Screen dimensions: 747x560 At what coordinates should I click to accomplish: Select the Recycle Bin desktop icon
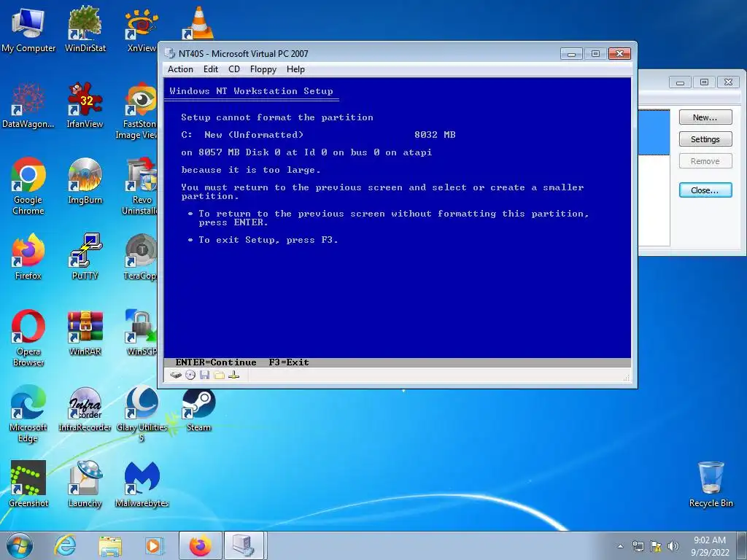[x=711, y=484]
